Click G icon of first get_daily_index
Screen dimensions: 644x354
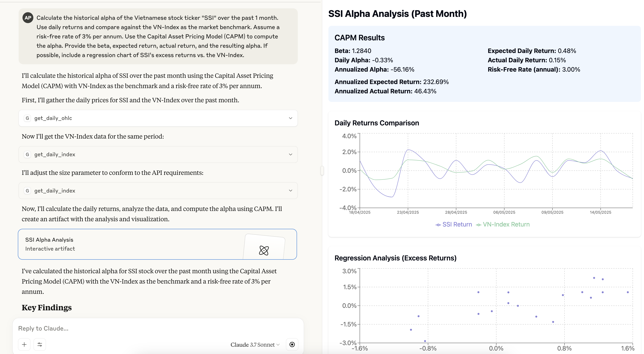pyautogui.click(x=28, y=154)
